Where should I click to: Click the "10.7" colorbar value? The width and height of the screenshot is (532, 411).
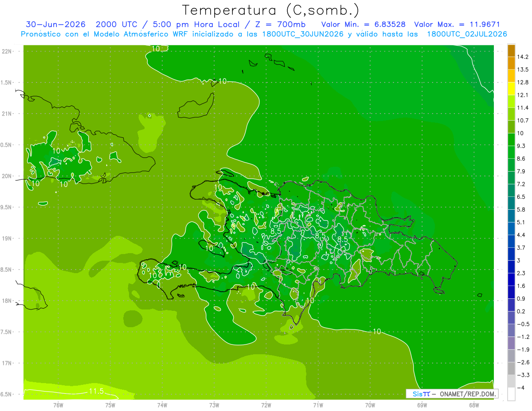(523, 120)
